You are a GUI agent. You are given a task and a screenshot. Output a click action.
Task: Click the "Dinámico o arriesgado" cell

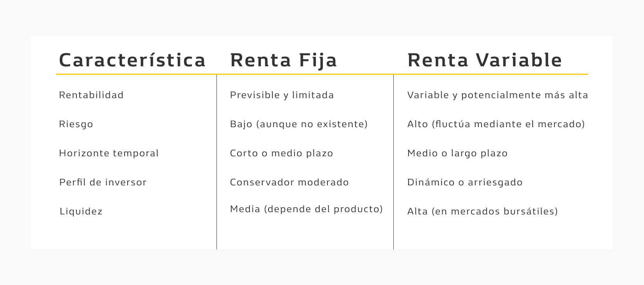[x=465, y=182]
